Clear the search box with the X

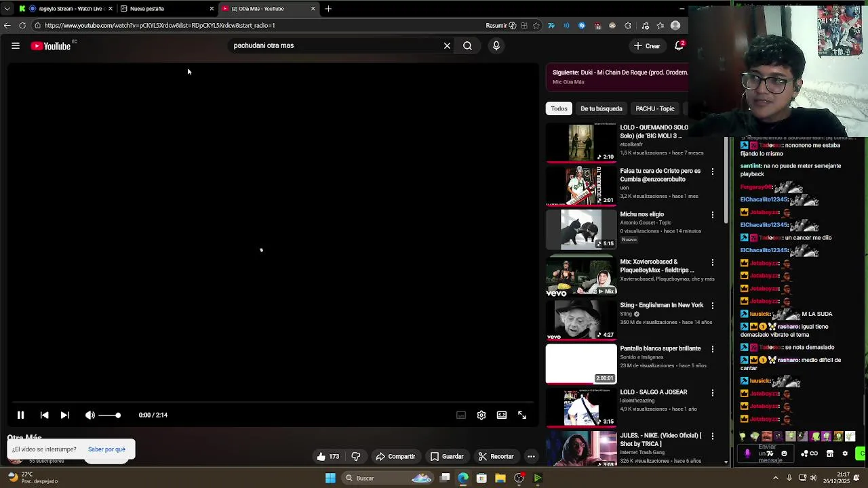447,45
